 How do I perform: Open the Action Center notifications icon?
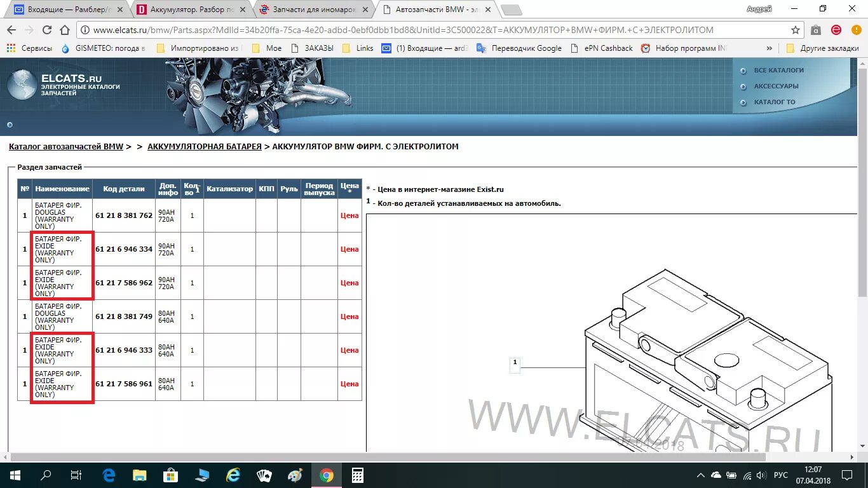click(x=848, y=475)
